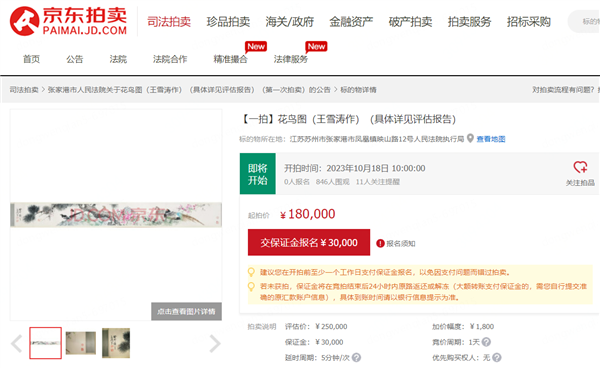Click 报名须知 link
Viewport: 600px width, 368px height.
(x=401, y=243)
